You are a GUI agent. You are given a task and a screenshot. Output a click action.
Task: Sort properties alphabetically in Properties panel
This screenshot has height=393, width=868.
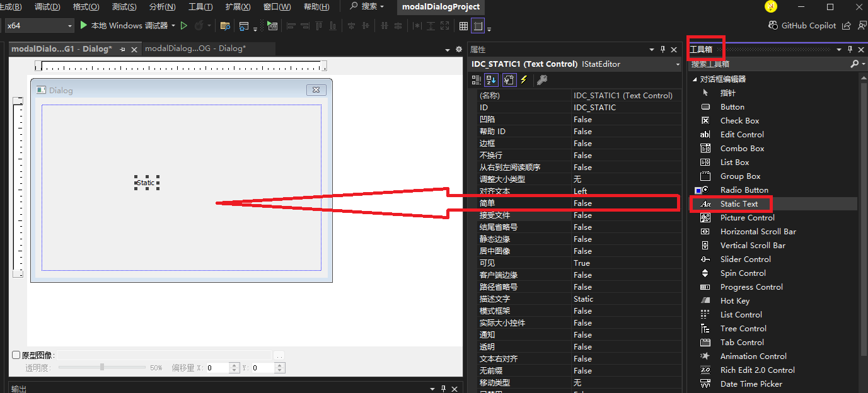pos(491,80)
